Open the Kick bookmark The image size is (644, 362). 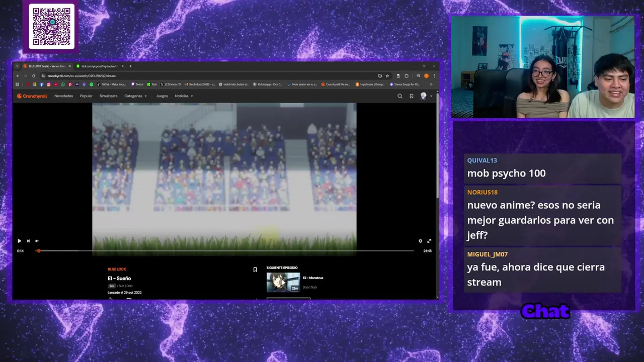(152, 84)
